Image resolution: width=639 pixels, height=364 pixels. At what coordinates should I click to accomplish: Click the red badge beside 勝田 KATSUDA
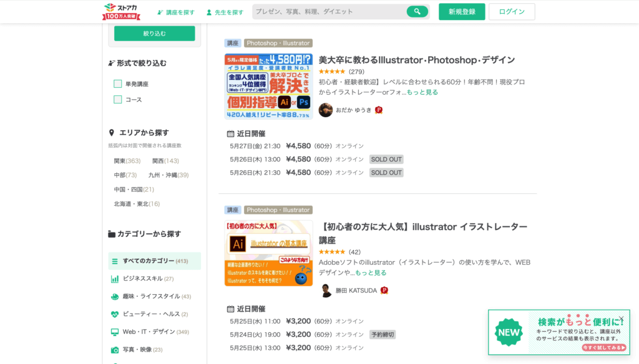click(384, 290)
